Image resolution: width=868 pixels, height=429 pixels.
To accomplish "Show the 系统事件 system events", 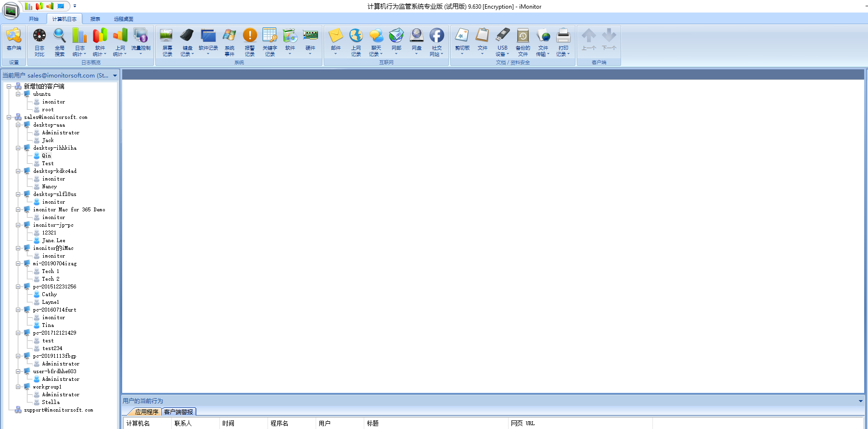I will click(x=230, y=42).
